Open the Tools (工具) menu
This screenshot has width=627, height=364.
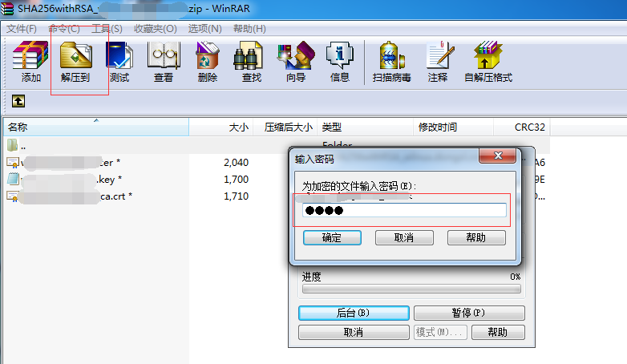pos(107,29)
